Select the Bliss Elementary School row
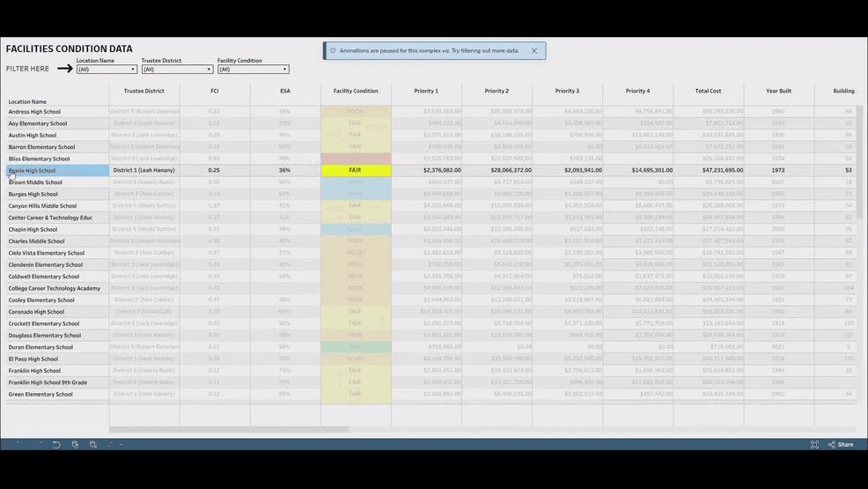The height and width of the screenshot is (489, 868). click(39, 159)
